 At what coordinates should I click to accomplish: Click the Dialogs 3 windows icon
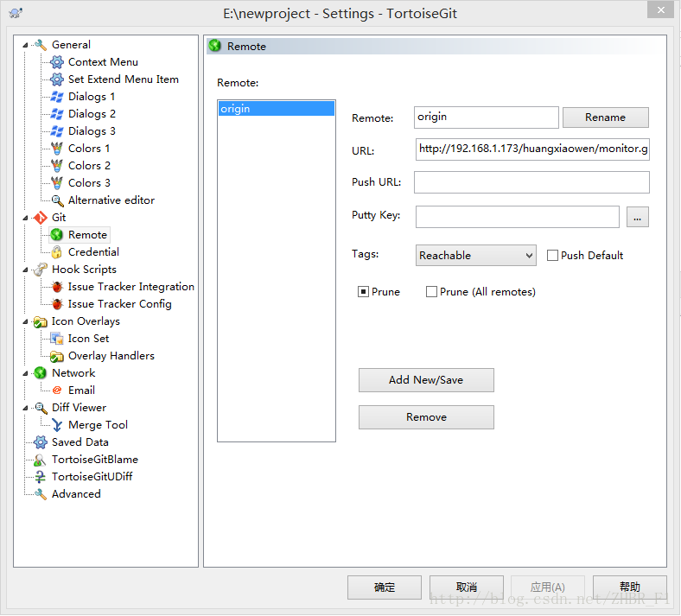(57, 131)
